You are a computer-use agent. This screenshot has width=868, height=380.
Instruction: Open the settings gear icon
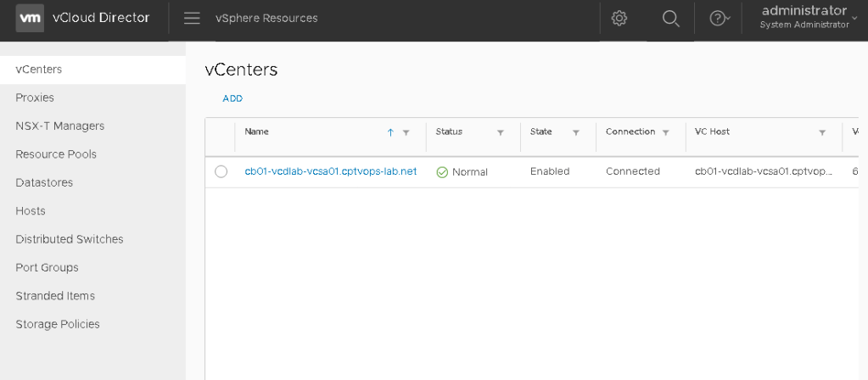[x=619, y=19]
